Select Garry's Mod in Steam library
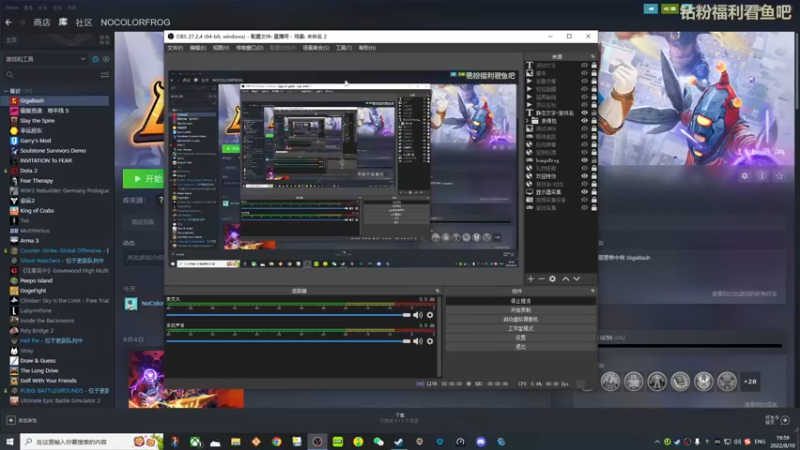 35,140
